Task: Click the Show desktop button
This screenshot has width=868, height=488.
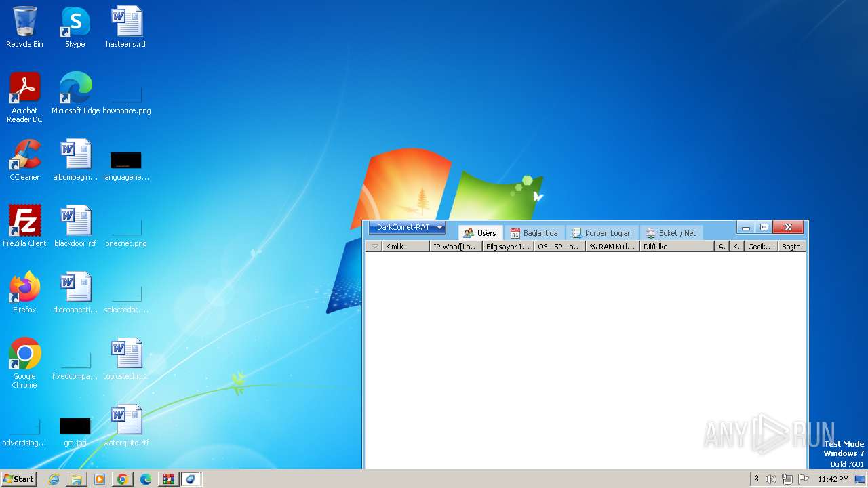Action: tap(860, 479)
